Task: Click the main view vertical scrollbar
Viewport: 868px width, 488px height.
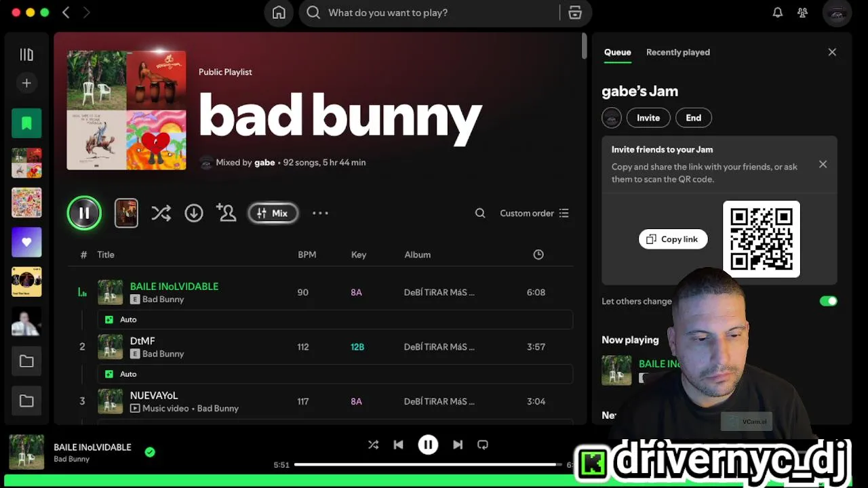Action: click(584, 45)
